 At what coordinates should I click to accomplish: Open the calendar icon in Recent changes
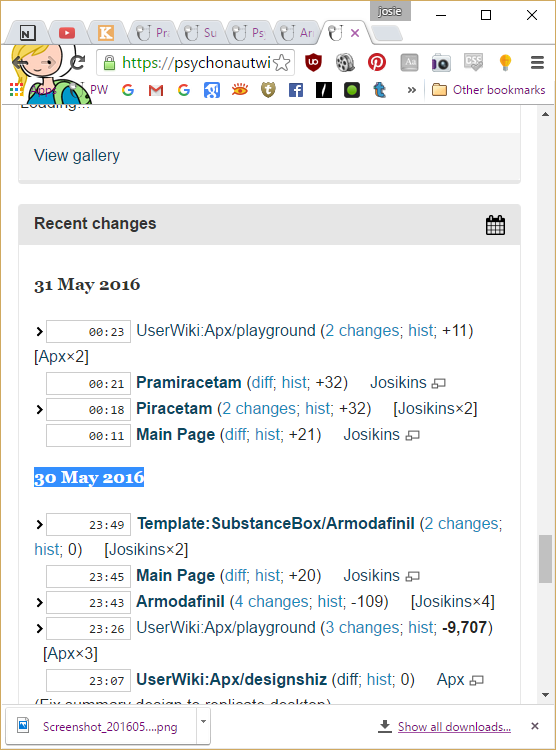(495, 225)
